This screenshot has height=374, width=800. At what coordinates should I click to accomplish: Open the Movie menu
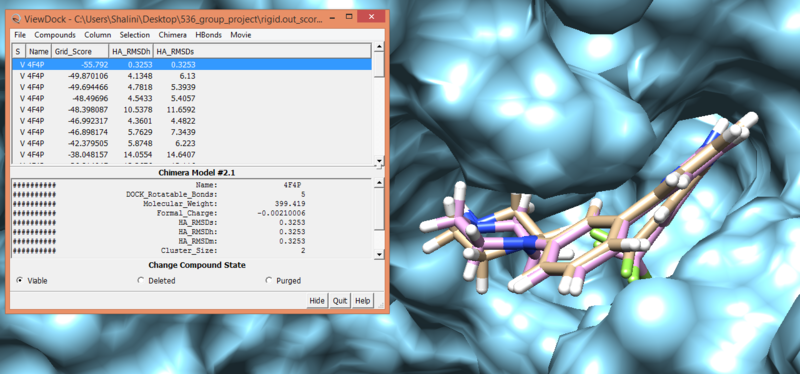(x=241, y=35)
